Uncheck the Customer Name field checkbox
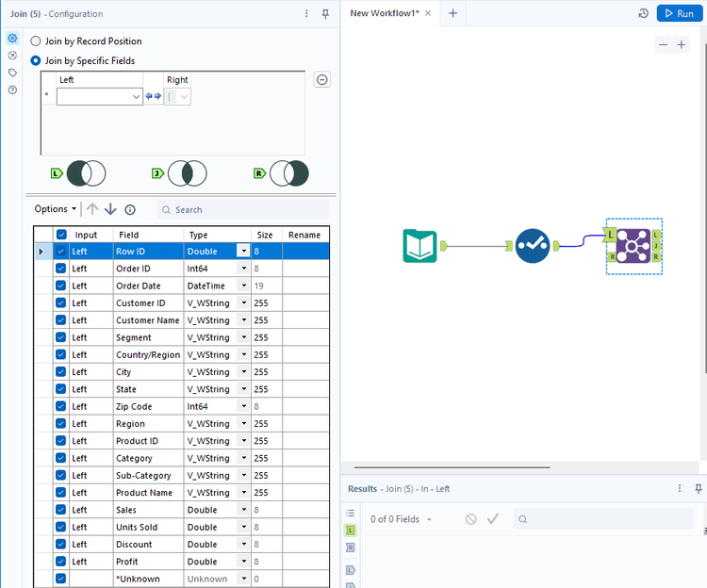The image size is (707, 588). coord(61,320)
